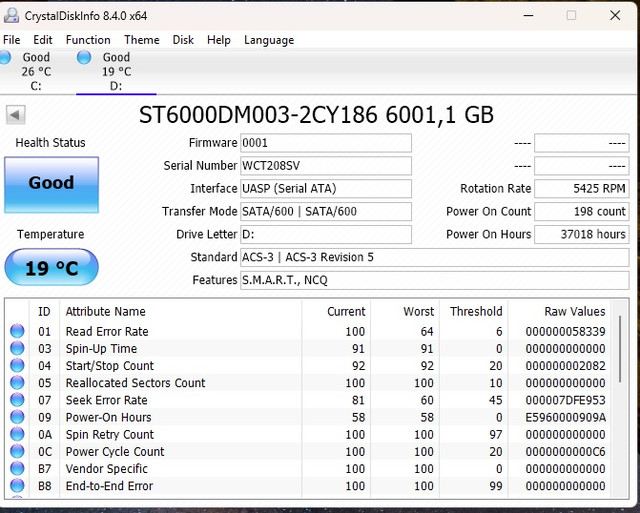Open the Language menu
640x513 pixels.
click(x=269, y=40)
